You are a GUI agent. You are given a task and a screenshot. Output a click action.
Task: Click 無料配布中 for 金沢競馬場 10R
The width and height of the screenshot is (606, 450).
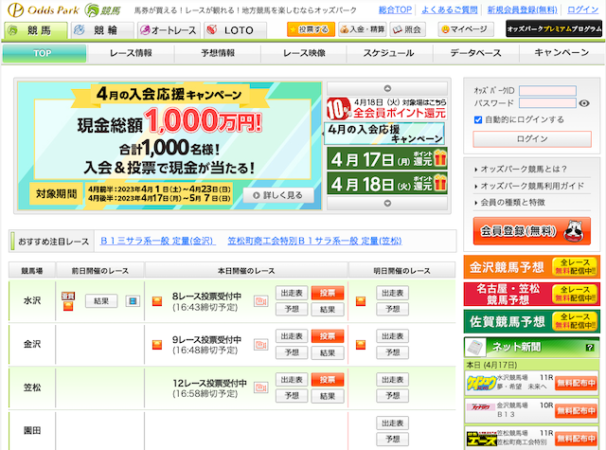click(576, 411)
